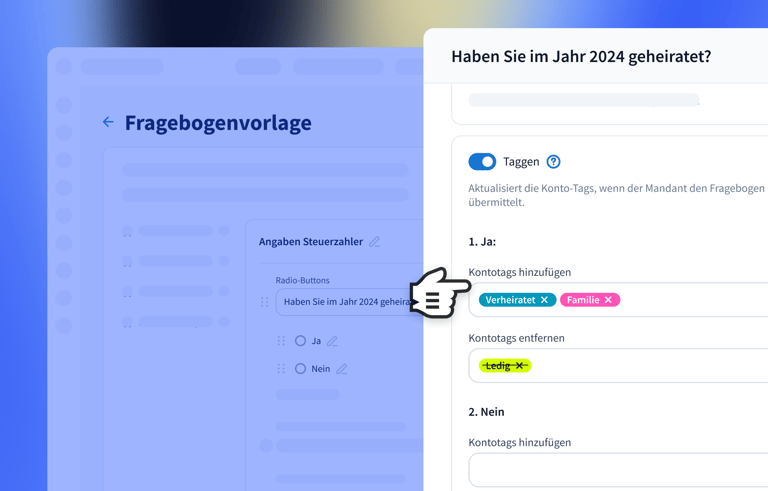The width and height of the screenshot is (768, 491).
Task: Edit the Angaben Steuerzahler section title
Action: click(375, 242)
